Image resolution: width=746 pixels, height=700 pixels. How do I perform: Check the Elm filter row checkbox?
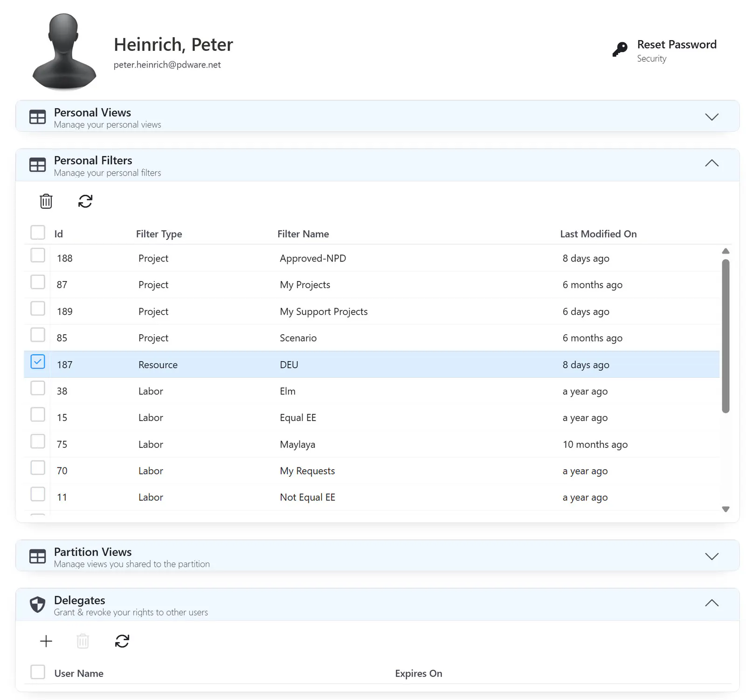(x=38, y=388)
